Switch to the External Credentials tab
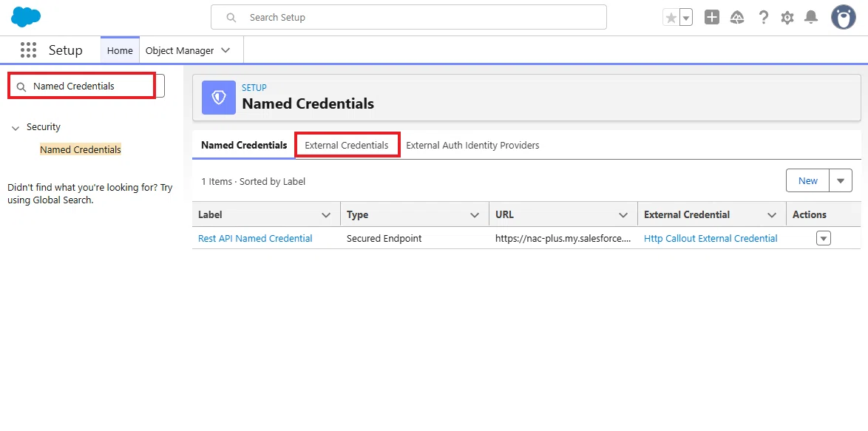The image size is (868, 431). click(347, 145)
